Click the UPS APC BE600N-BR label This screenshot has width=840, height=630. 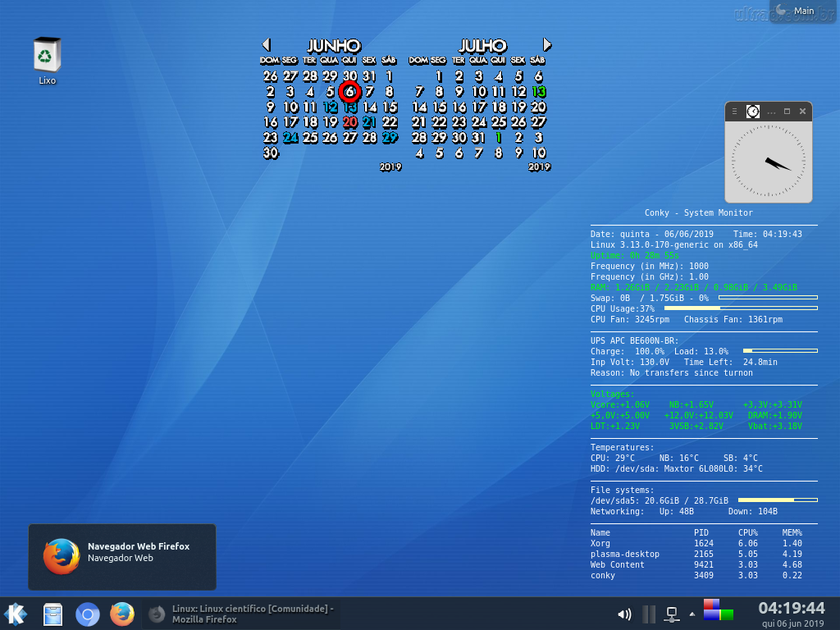click(634, 340)
